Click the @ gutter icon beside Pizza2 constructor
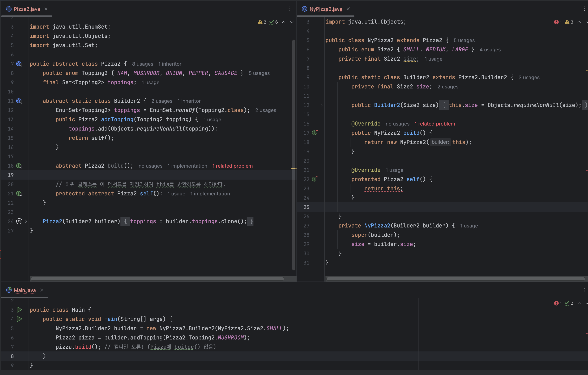Viewport: 588px width, 375px height. pos(19,221)
